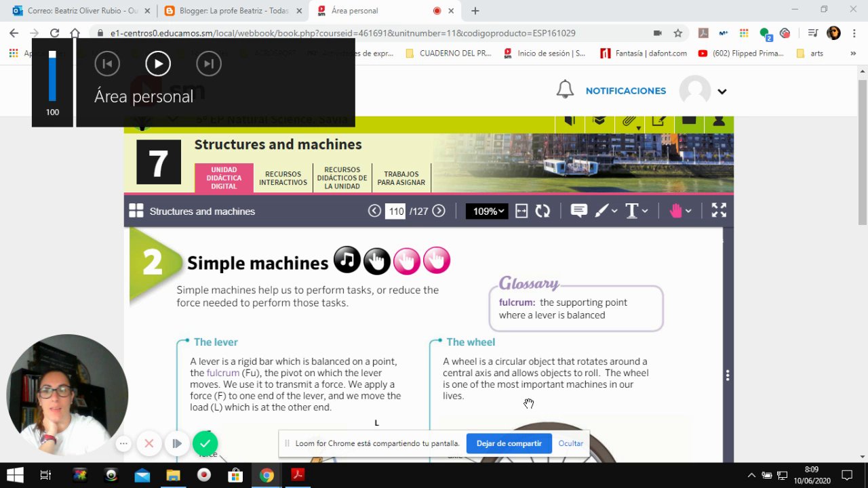Open the Fantasía dafont.com bookmark
The width and height of the screenshot is (868, 488).
click(644, 53)
